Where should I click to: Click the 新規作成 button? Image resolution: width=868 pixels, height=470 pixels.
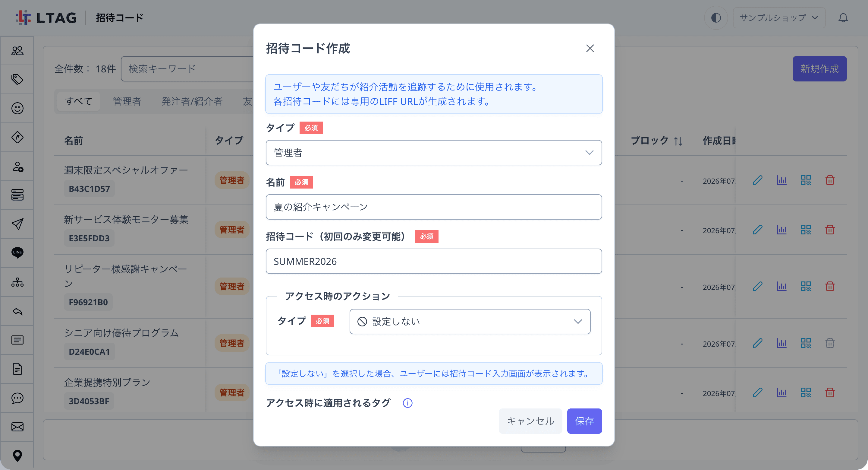(x=819, y=69)
